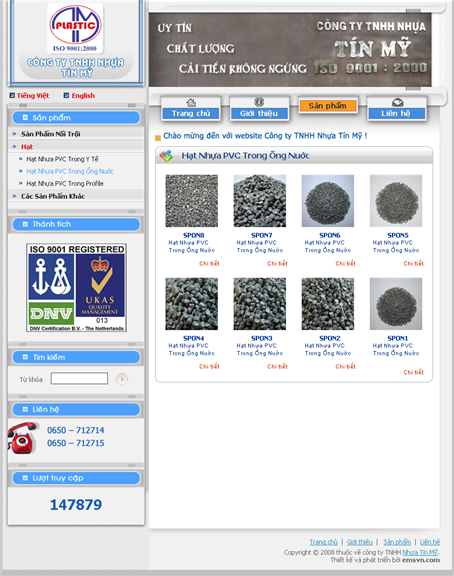Image resolution: width=454 pixels, height=576 pixels.
Task: Click the globe icon above Giới thiệu
Action: [x=259, y=101]
